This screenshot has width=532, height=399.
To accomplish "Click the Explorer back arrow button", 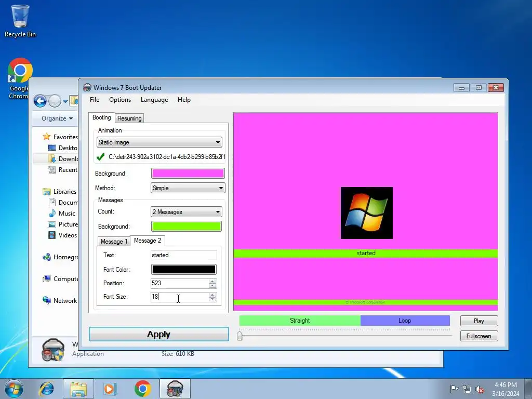I will click(40, 101).
